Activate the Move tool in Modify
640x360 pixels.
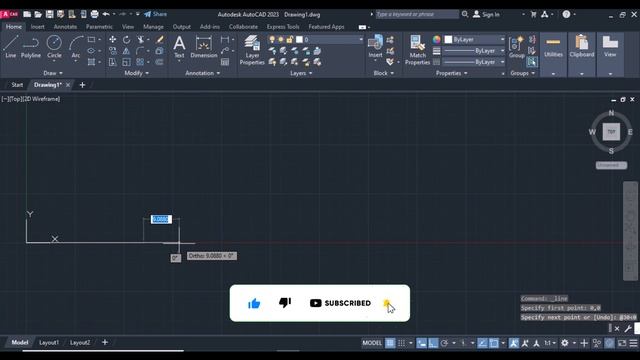pos(112,40)
